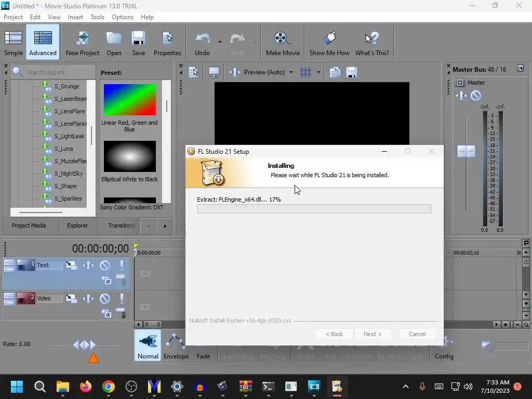This screenshot has height=399, width=532.
Task: Undo the last action
Action: pyautogui.click(x=202, y=43)
